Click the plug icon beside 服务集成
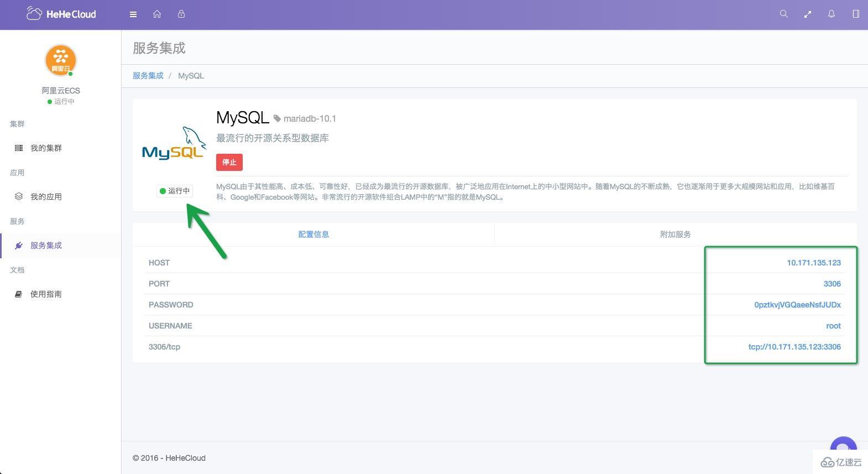Screen dimensions: 868x474 point(19,245)
